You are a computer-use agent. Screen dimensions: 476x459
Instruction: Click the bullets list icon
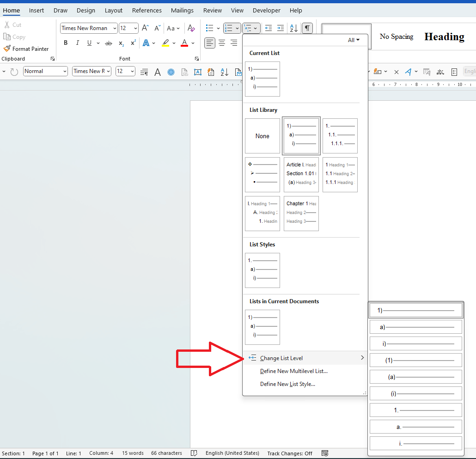click(209, 28)
